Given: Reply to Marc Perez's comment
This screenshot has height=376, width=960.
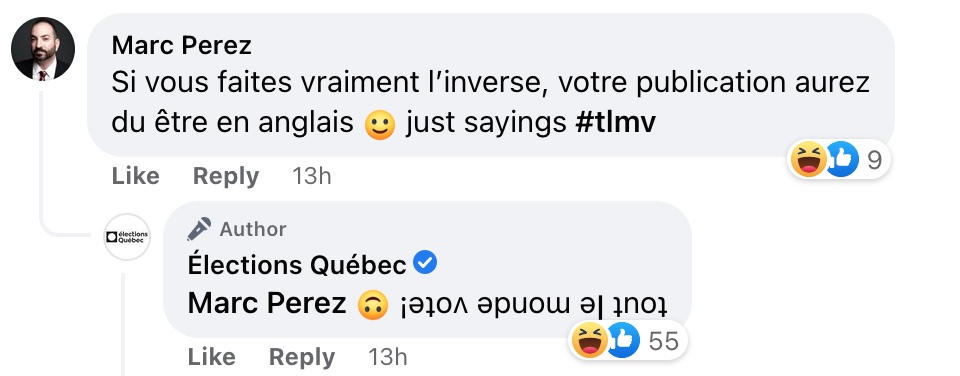Looking at the screenshot, I should pyautogui.click(x=226, y=176).
